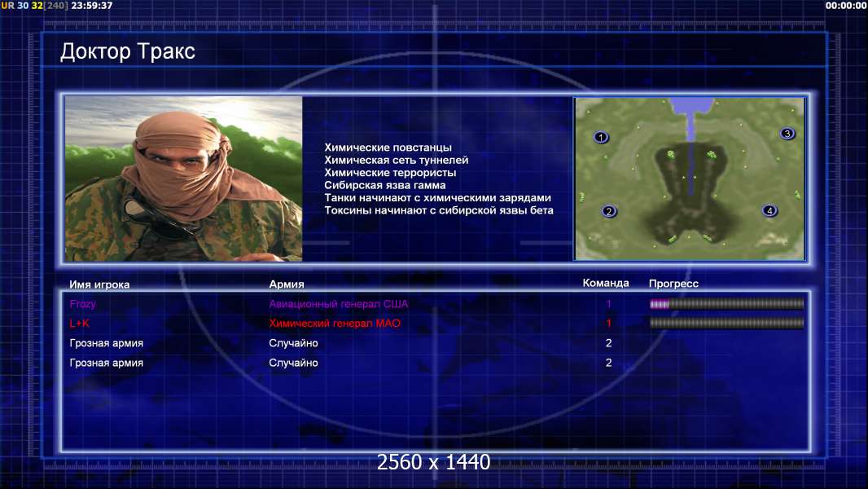Pick start position marker 4 on minimap
Image resolution: width=868 pixels, height=489 pixels.
[x=769, y=210]
